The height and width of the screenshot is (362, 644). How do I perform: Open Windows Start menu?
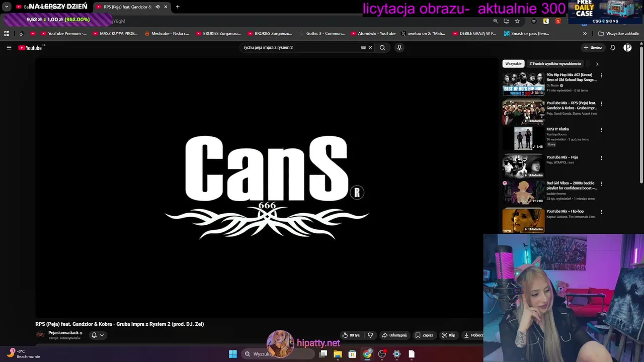233,354
